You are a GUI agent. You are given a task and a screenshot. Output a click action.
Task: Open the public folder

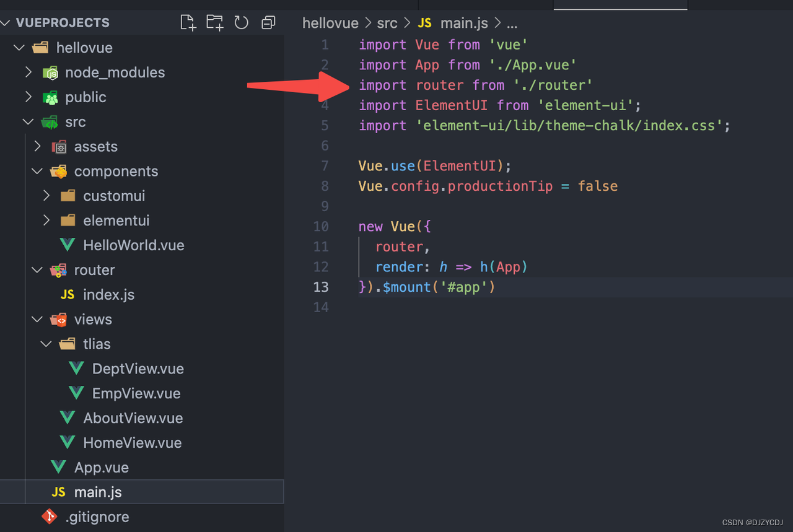(x=84, y=97)
